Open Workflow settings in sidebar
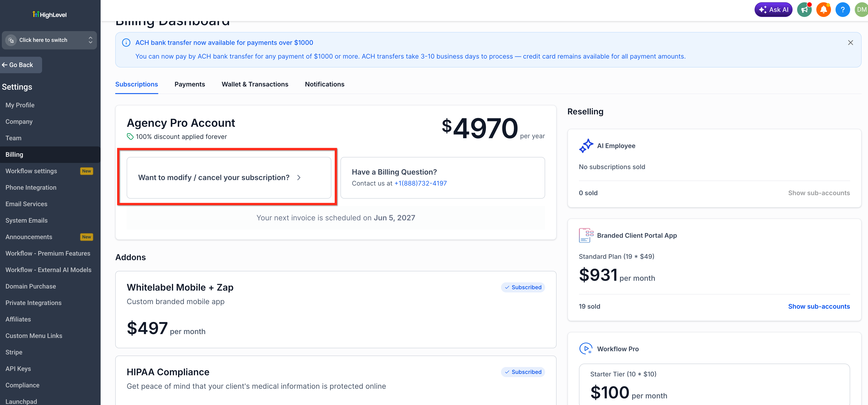Image resolution: width=868 pixels, height=405 pixels. tap(31, 171)
